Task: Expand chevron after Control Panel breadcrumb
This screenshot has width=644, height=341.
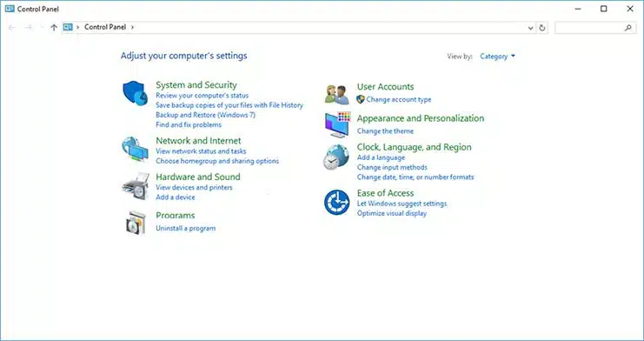Action: (x=132, y=27)
